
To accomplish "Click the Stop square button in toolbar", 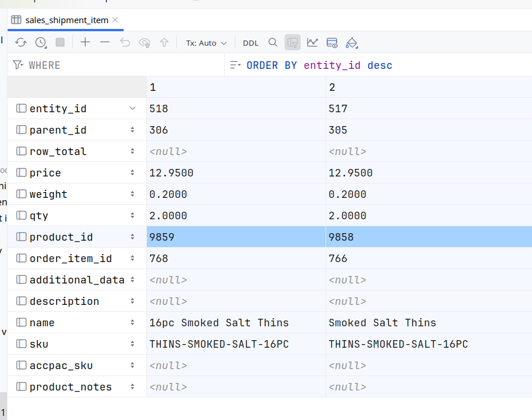I will 60,42.
